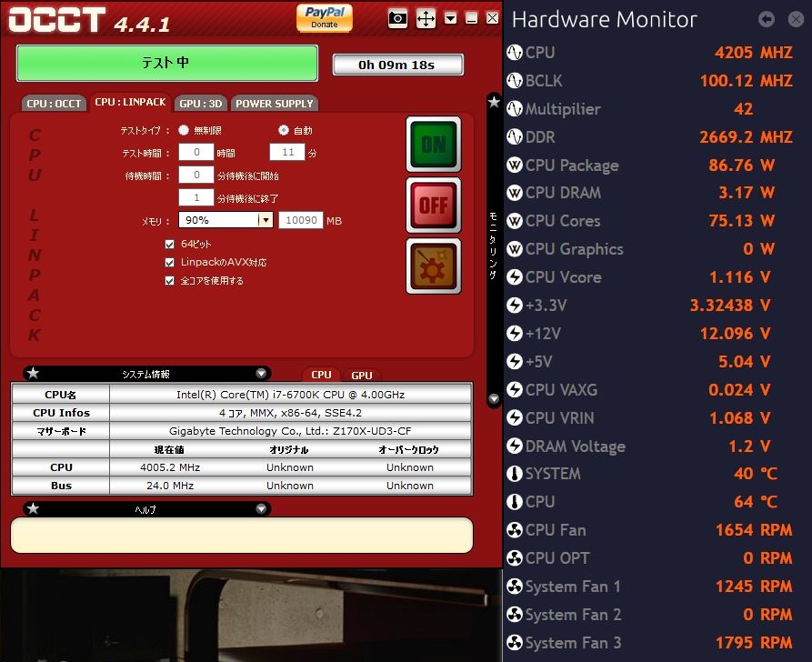Click the System Fan 2 icon
Screen dimensions: 812x662
coord(515,615)
